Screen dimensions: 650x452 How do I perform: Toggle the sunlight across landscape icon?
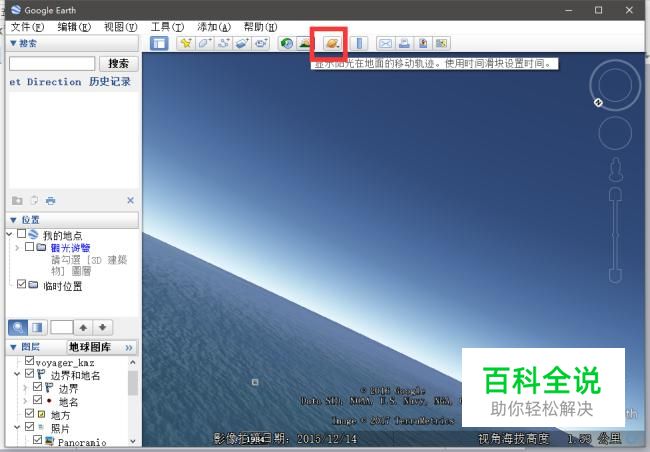[x=304, y=43]
